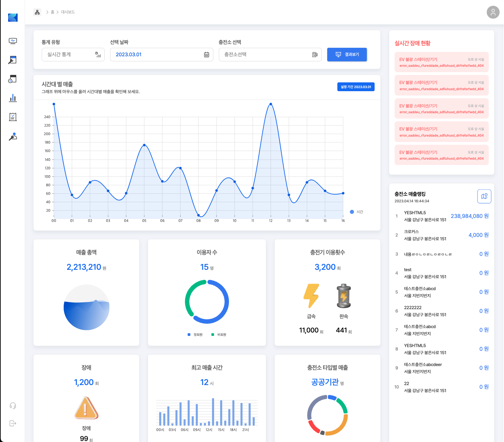Image resolution: width=504 pixels, height=442 pixels.
Task: Open the 충전소선택 station dropdown
Action: tap(270, 55)
